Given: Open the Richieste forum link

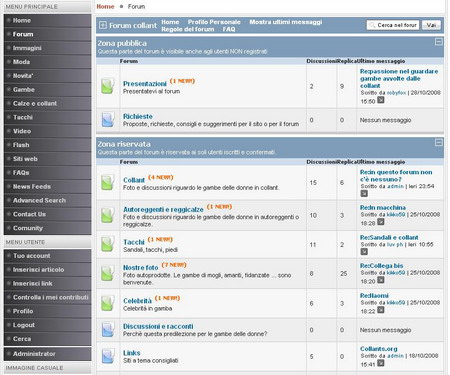Looking at the screenshot, I should [138, 116].
